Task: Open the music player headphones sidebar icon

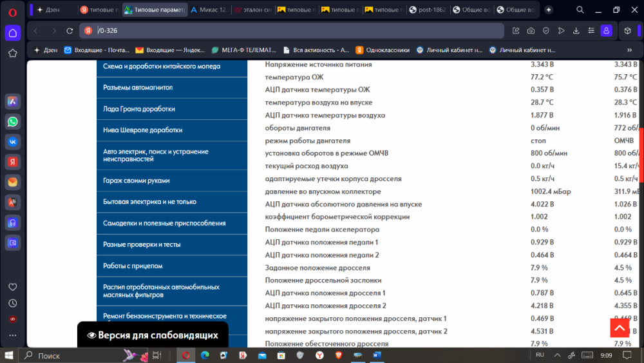Action: tap(13, 223)
